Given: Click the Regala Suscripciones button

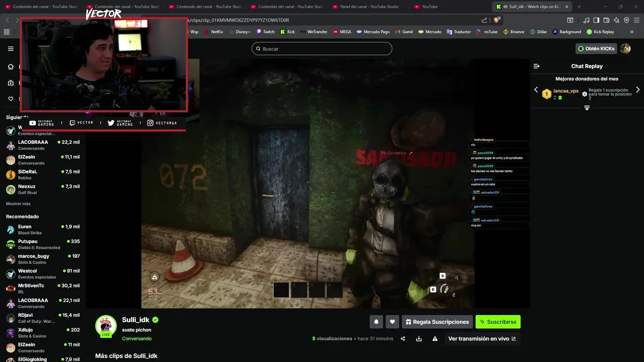Looking at the screenshot, I should (437, 322).
